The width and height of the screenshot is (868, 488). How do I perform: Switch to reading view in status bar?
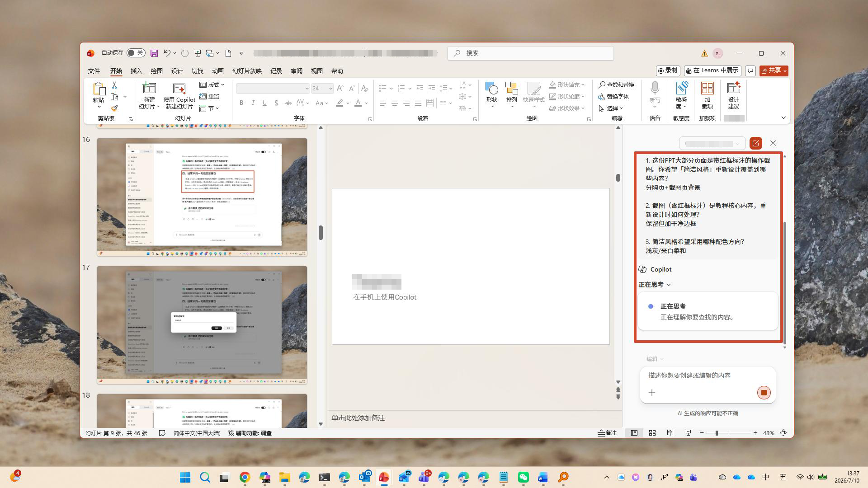click(x=670, y=433)
